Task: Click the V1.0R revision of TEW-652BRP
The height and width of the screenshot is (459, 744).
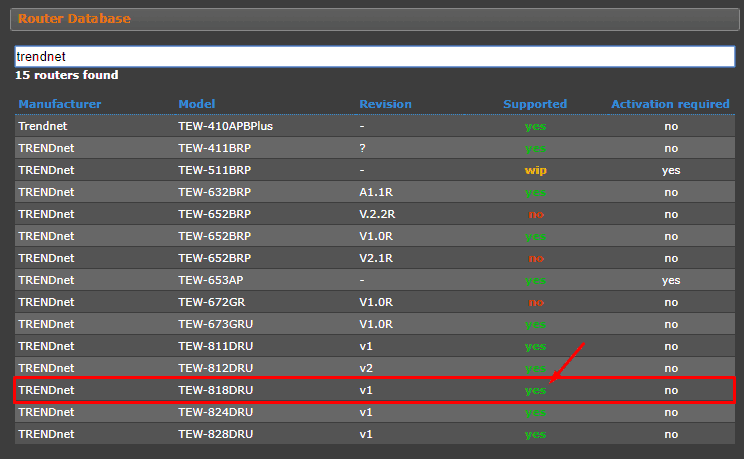Action: coord(376,236)
